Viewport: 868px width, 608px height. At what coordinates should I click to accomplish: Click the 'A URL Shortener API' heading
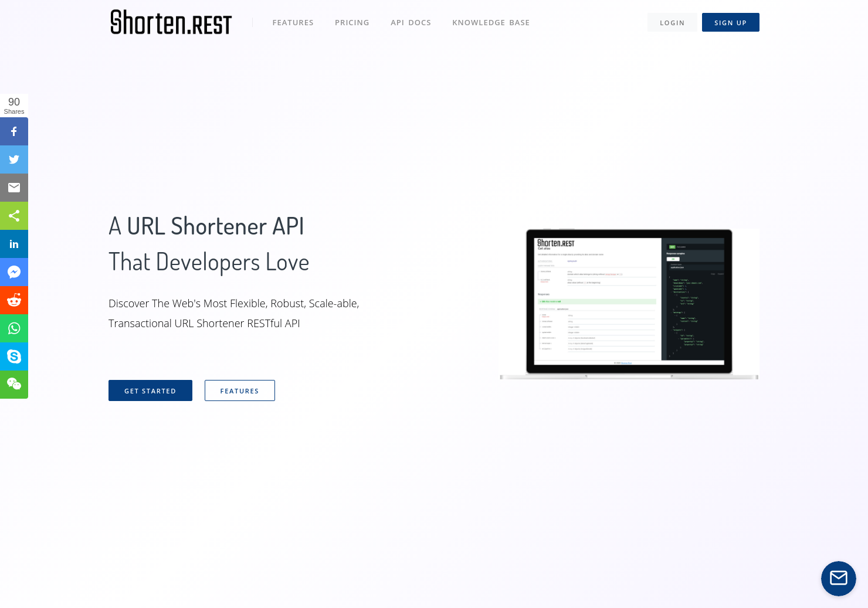pos(206,226)
